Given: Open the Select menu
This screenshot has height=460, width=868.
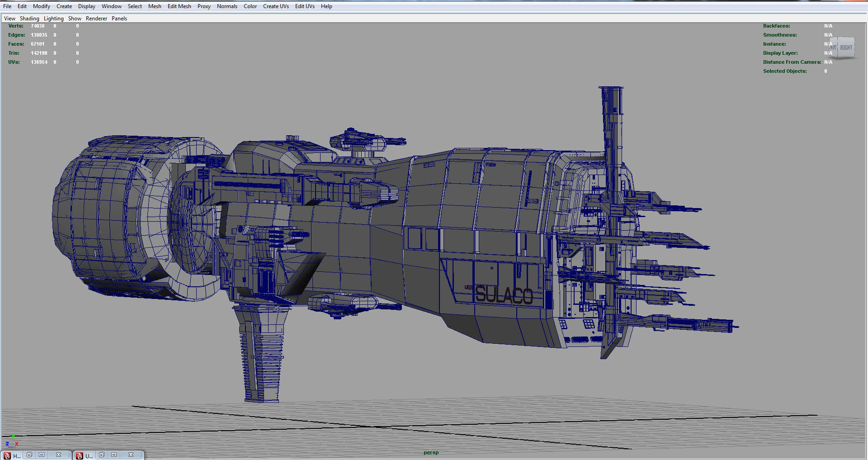Looking at the screenshot, I should point(135,6).
